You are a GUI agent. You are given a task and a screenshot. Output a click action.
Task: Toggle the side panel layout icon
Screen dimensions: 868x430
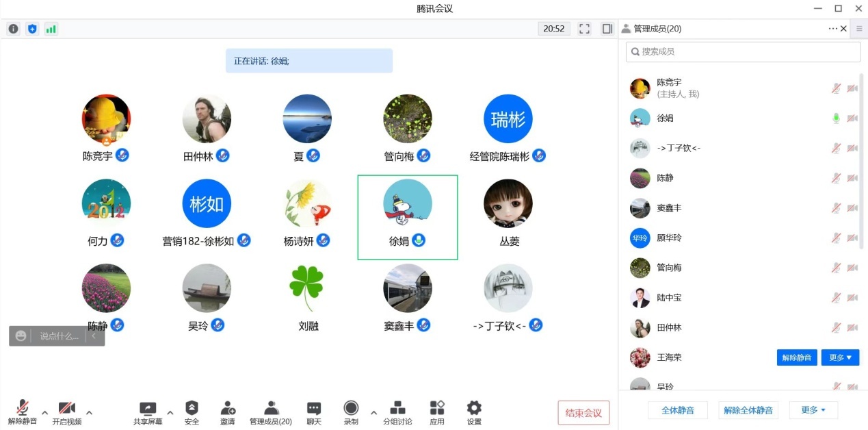(607, 29)
